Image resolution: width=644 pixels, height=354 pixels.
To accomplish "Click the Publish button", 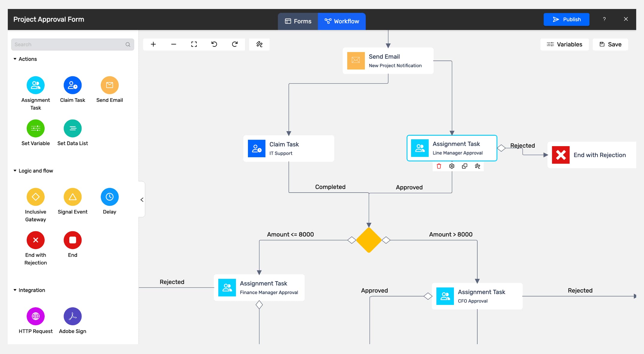I will click(566, 19).
